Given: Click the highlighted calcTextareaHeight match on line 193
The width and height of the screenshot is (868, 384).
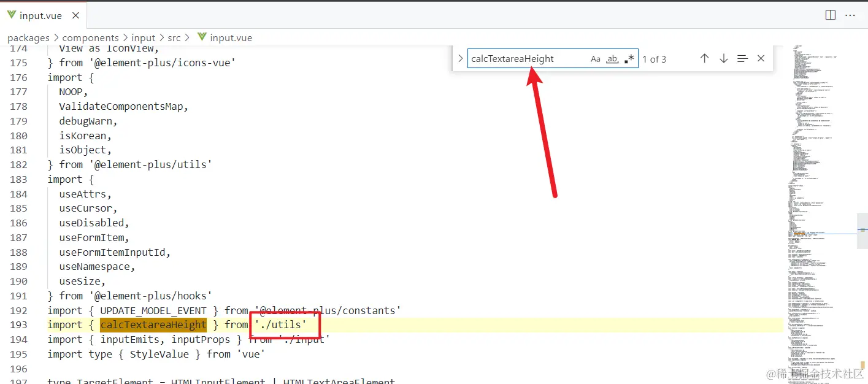Looking at the screenshot, I should (153, 325).
